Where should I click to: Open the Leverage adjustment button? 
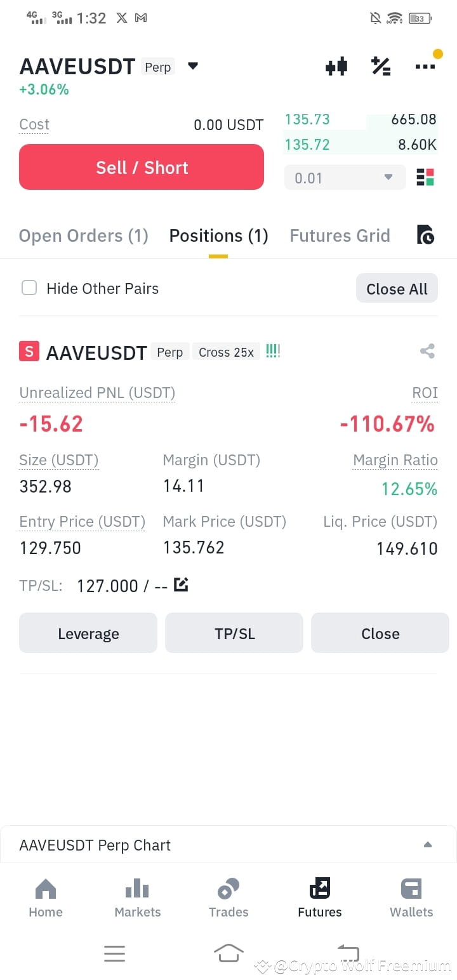pyautogui.click(x=88, y=633)
